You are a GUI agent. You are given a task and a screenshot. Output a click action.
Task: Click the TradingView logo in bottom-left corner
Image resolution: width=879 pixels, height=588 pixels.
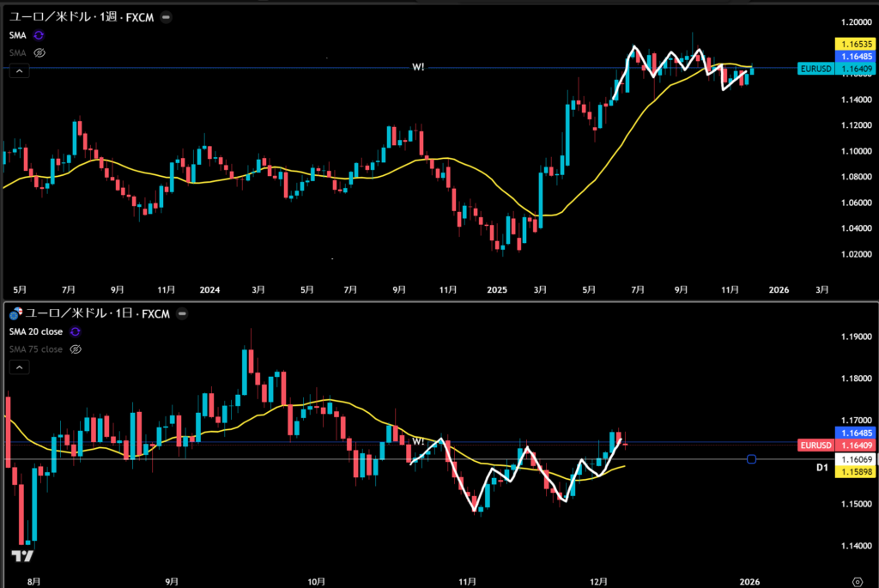point(17,557)
